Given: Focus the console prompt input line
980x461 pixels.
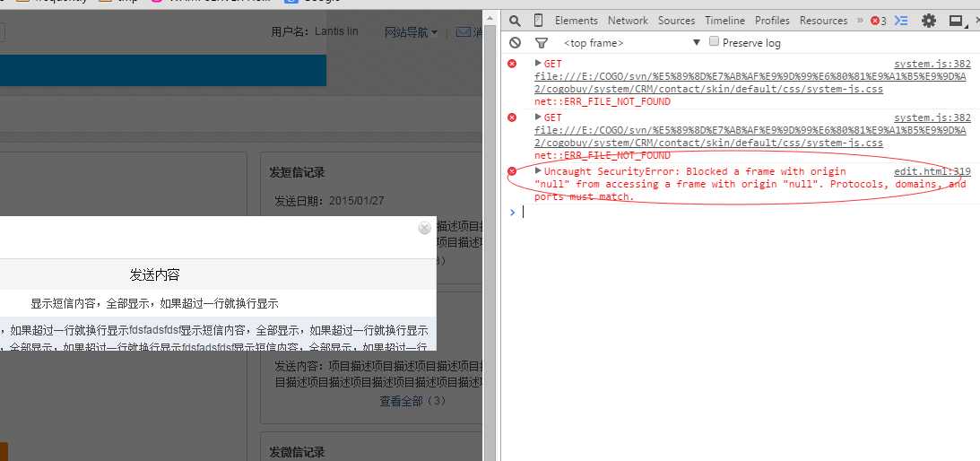Looking at the screenshot, I should (x=747, y=212).
